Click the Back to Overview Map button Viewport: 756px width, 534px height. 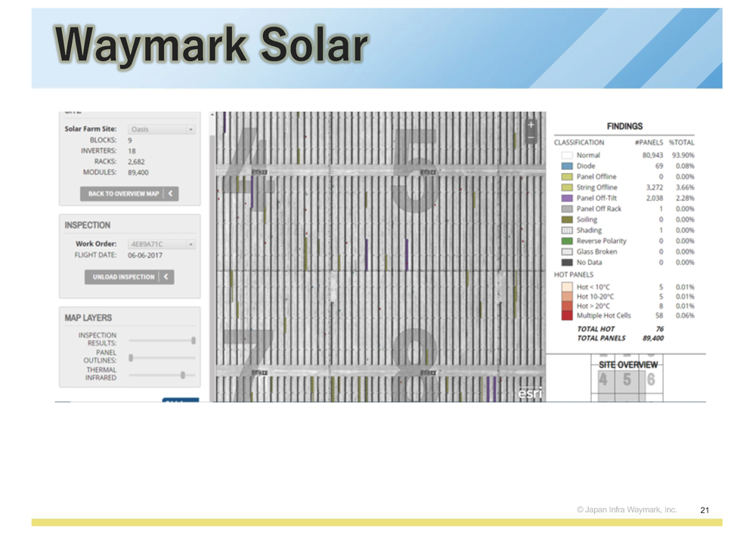(129, 193)
